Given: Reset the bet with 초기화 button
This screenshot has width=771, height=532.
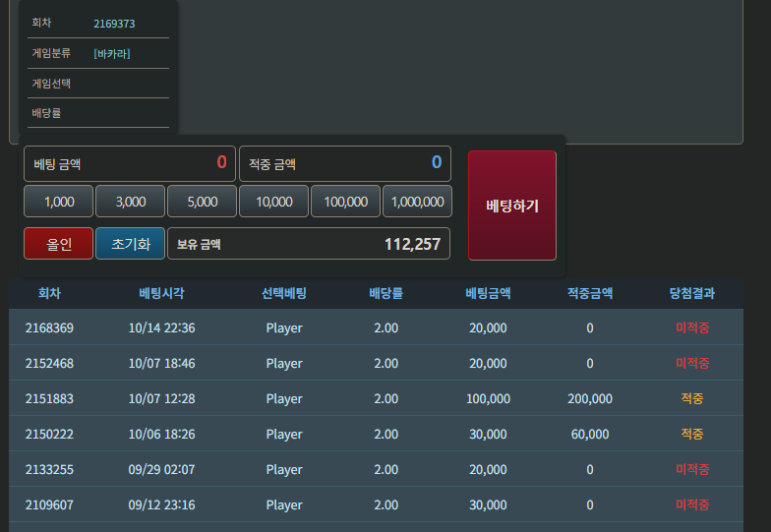Looking at the screenshot, I should (130, 244).
